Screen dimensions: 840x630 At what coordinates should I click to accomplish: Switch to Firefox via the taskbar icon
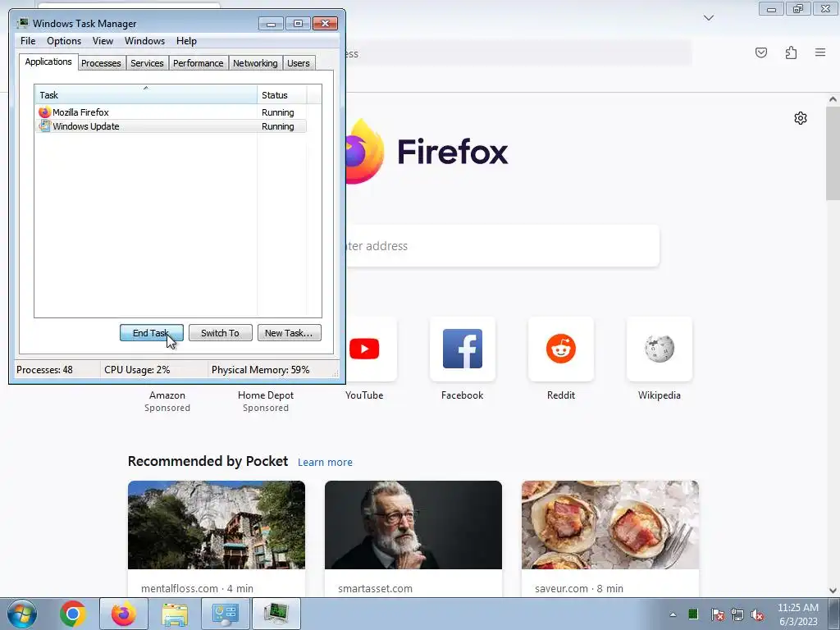124,614
